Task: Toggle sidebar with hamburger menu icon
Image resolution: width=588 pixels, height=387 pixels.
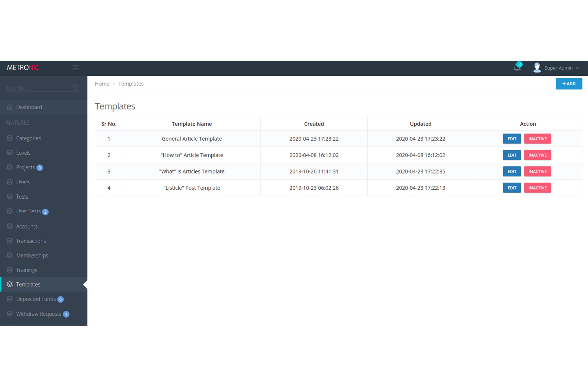Action: coord(75,67)
